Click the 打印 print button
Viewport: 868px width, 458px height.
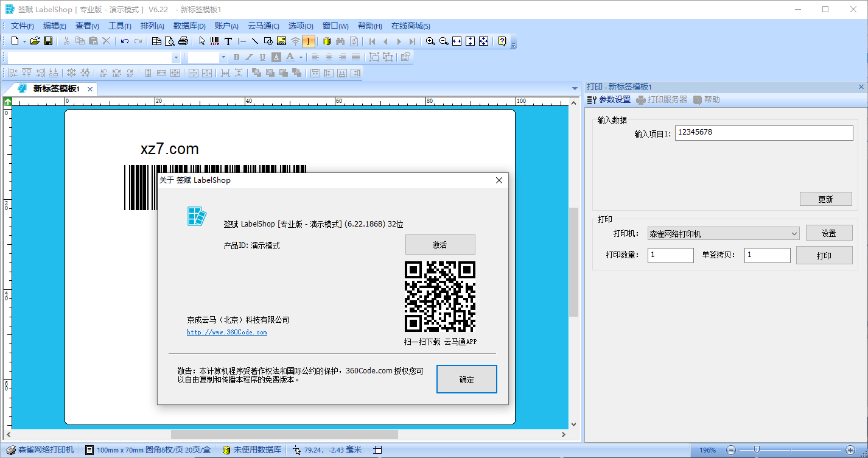point(824,255)
